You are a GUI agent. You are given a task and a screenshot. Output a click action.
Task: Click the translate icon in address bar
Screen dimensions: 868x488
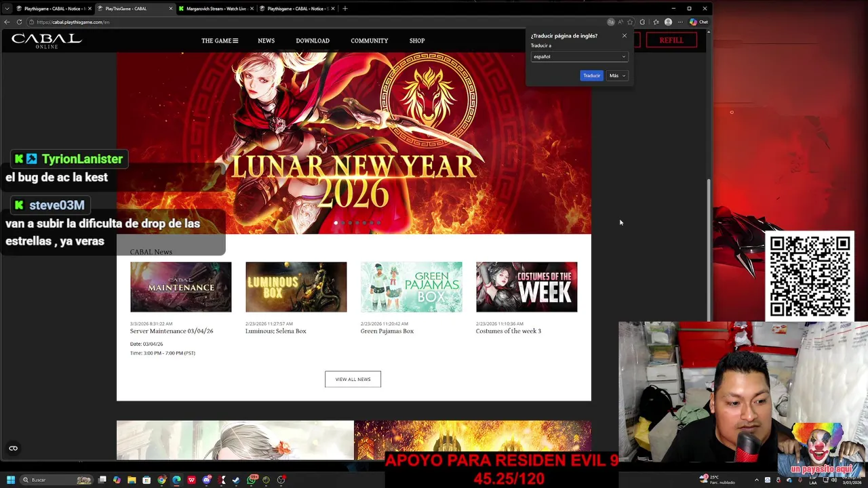click(611, 22)
